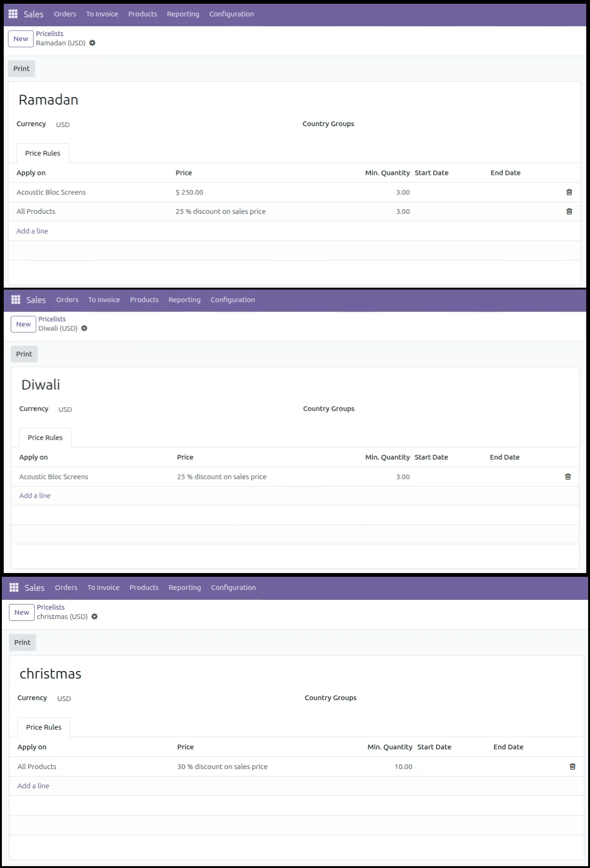Open Reporting menu in Diwali window
Screen dimensions: 590x868
tap(185, 300)
